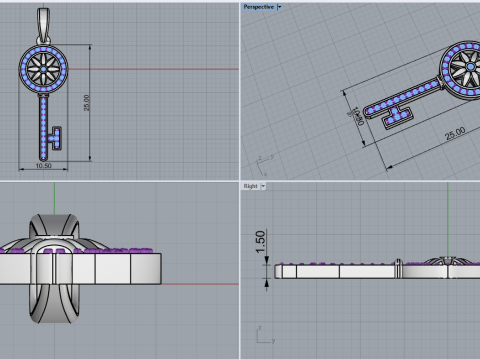Click the Perspective viewport title label
The width and height of the screenshot is (480, 360).
click(x=258, y=7)
